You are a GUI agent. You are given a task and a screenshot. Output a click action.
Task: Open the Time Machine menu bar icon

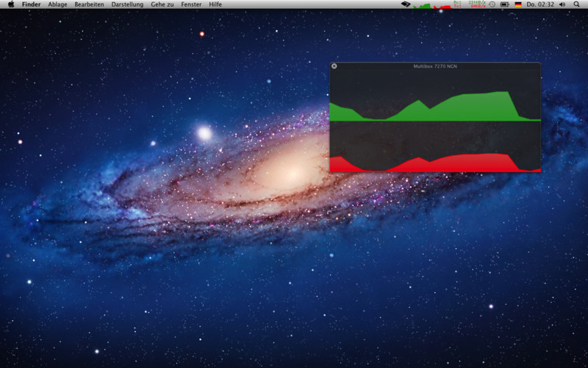[492, 4]
